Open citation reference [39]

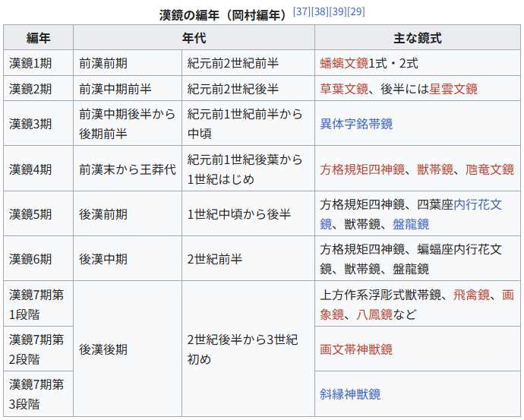point(338,11)
